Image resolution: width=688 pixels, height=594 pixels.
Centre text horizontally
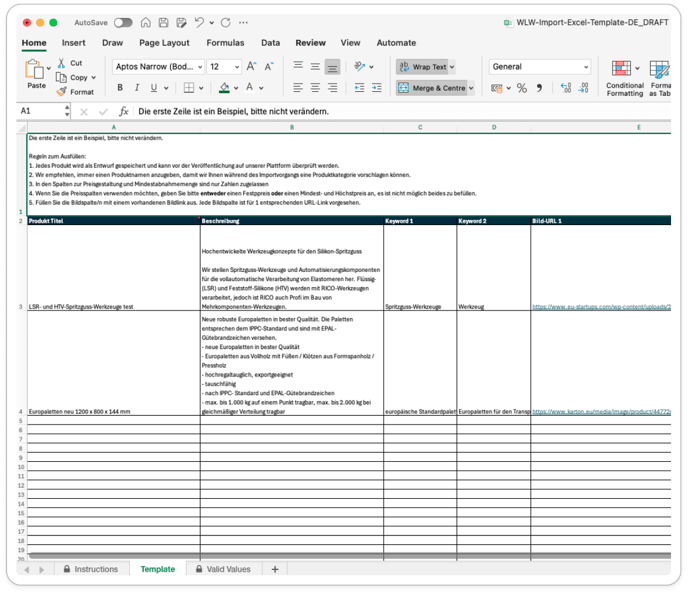point(315,88)
